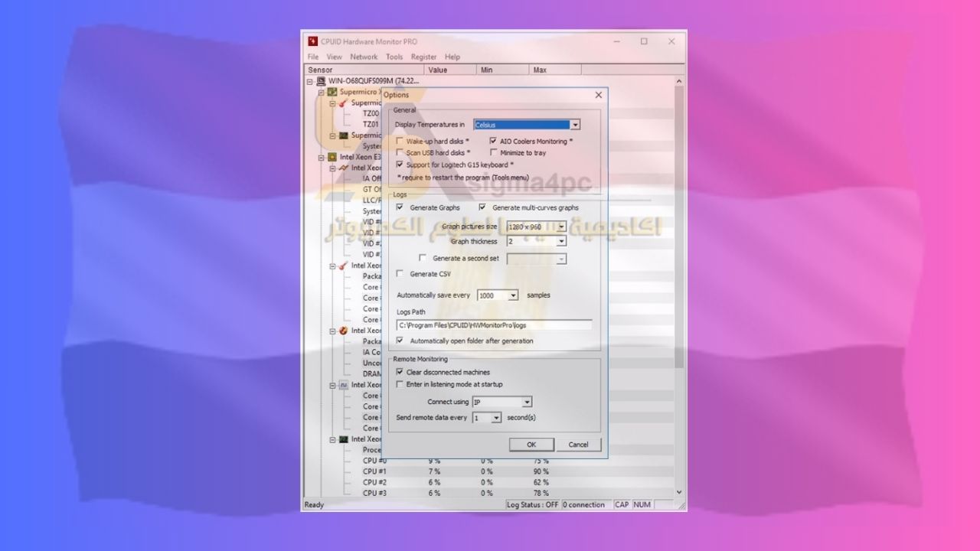Click the 0 connection status entry

click(586, 505)
